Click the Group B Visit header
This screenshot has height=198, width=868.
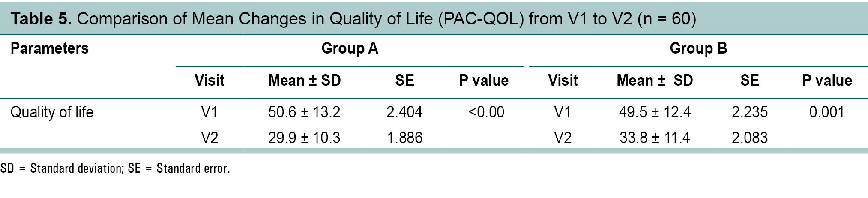563,81
